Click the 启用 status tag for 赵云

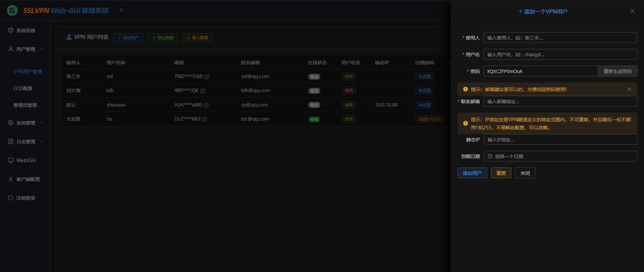pyautogui.click(x=349, y=105)
